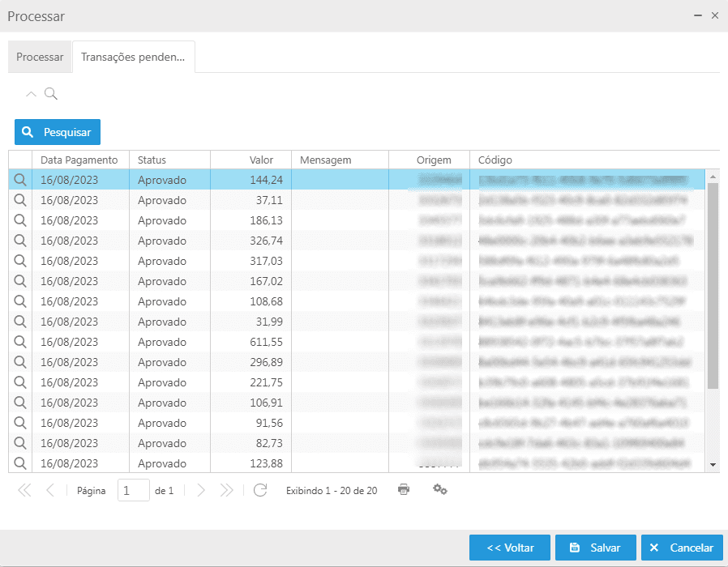Viewport: 728px width, 567px height.
Task: Collapse the search panel with the chevron
Action: (31, 94)
